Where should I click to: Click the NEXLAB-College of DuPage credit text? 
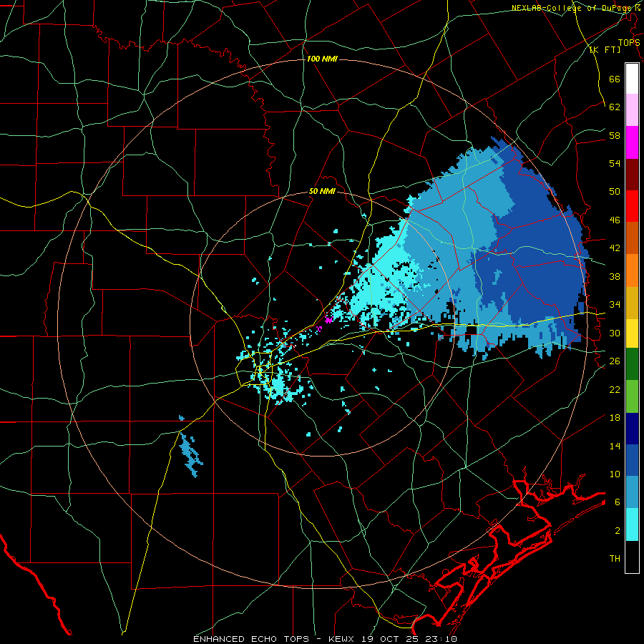[575, 8]
